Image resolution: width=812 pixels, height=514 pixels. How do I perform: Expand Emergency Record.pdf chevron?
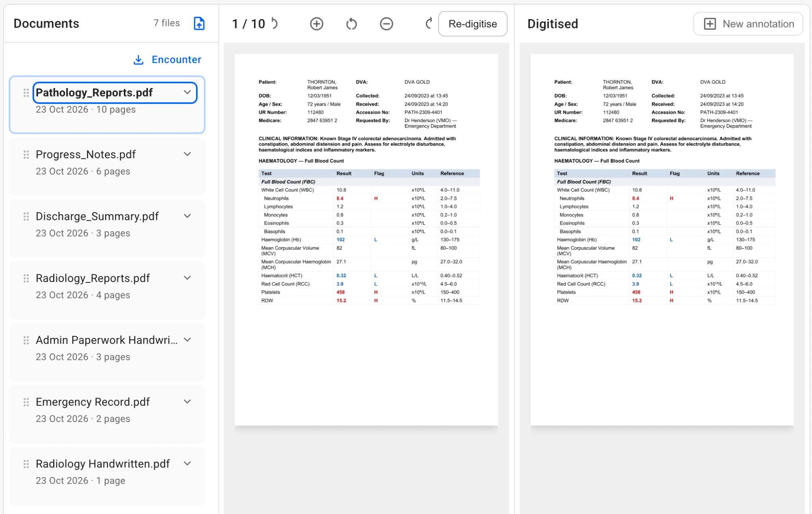(187, 402)
